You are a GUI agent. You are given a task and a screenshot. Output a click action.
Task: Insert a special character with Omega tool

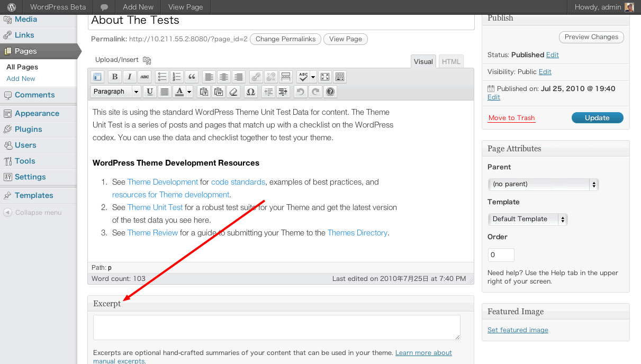pos(250,91)
